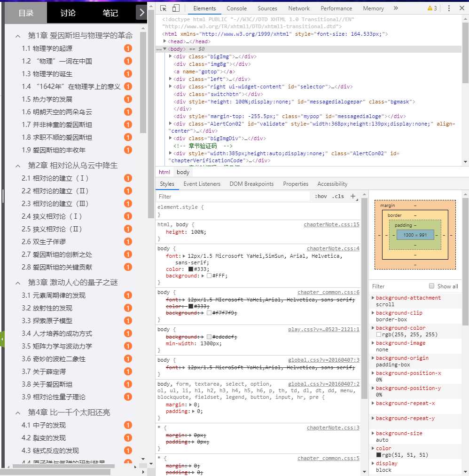This screenshot has height=476, width=469.
Task: Click orange badge next to 4.3 链式反应的发现
Action: [128, 451]
